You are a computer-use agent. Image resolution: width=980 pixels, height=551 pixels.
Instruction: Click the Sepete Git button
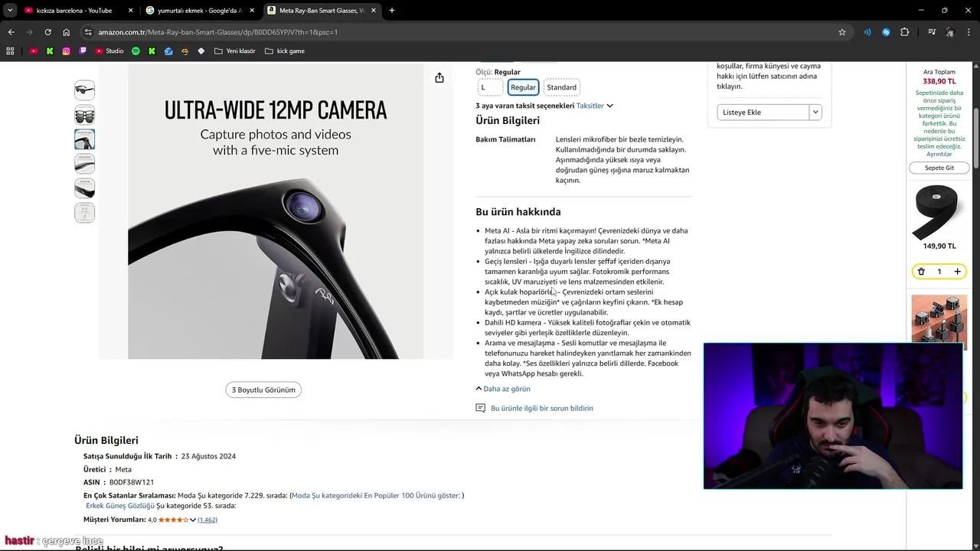tap(939, 168)
